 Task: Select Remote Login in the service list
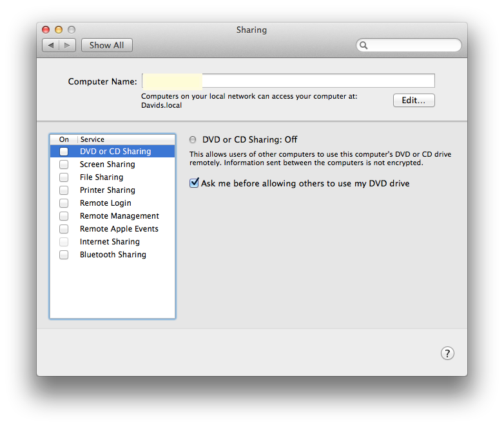(x=113, y=203)
